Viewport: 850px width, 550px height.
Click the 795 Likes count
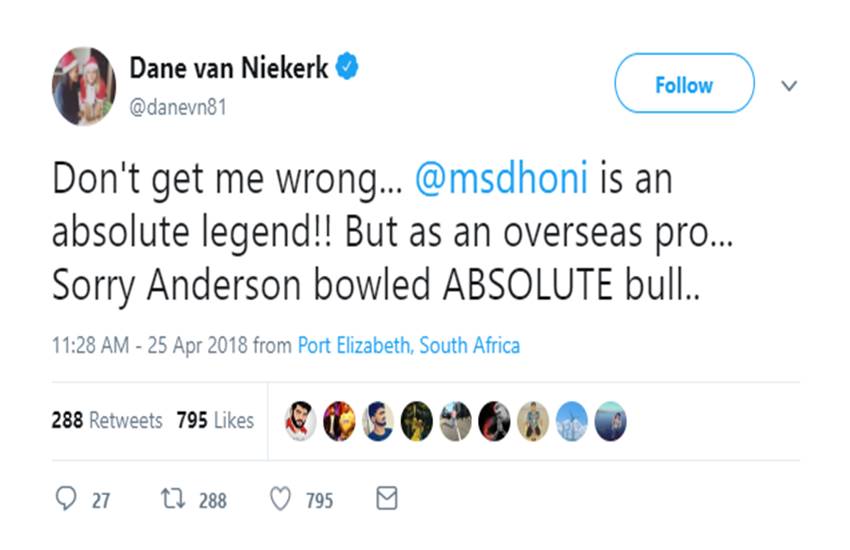point(215,421)
